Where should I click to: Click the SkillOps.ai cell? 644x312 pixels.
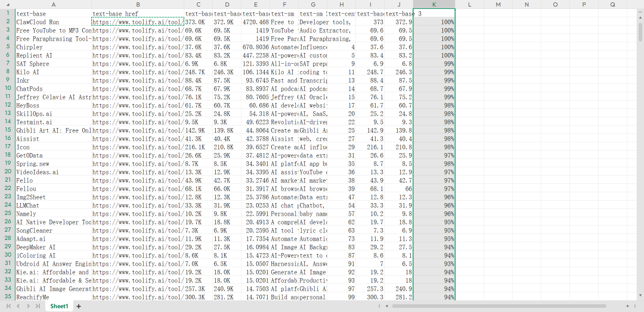53,114
